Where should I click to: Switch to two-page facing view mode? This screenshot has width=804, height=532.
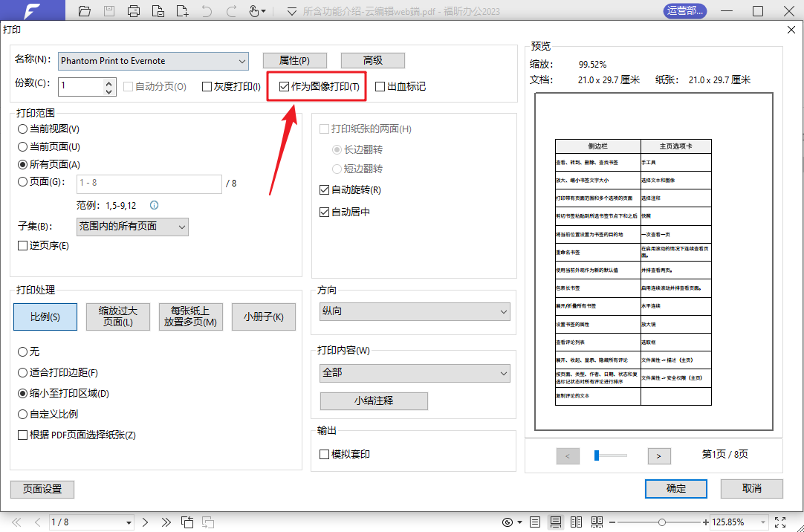tap(576, 522)
